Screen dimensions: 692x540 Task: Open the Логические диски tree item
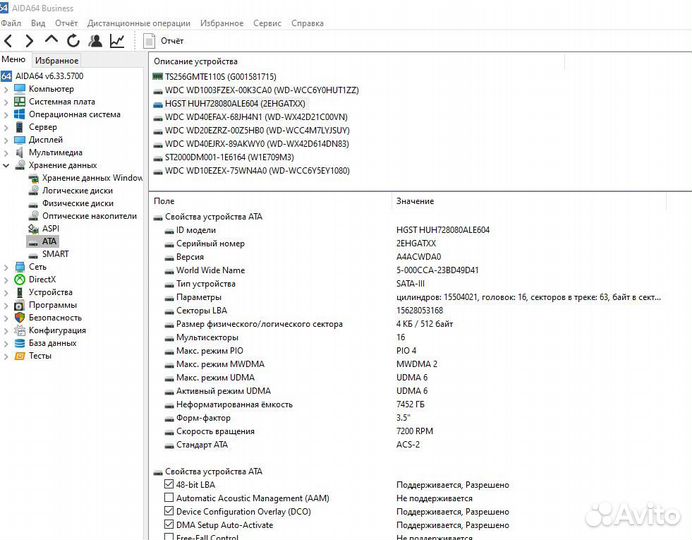[77, 191]
